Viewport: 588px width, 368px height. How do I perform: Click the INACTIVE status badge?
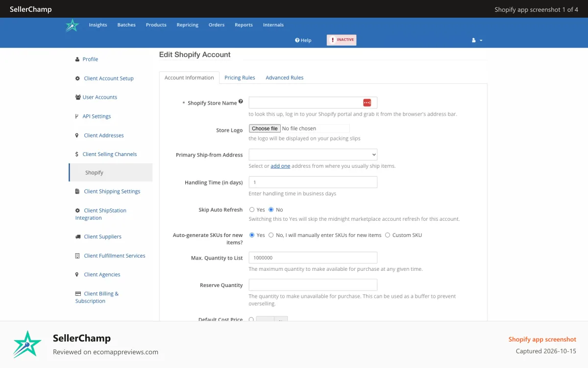(x=342, y=40)
